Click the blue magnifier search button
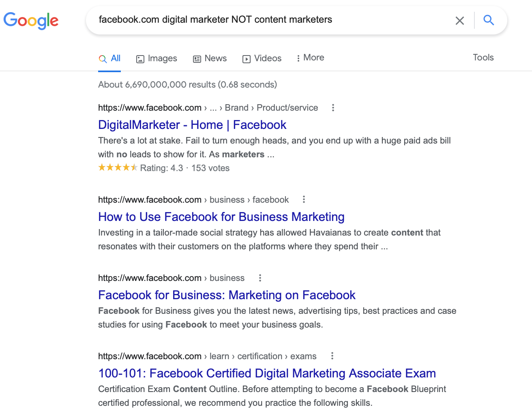The width and height of the screenshot is (532, 420). coord(489,20)
